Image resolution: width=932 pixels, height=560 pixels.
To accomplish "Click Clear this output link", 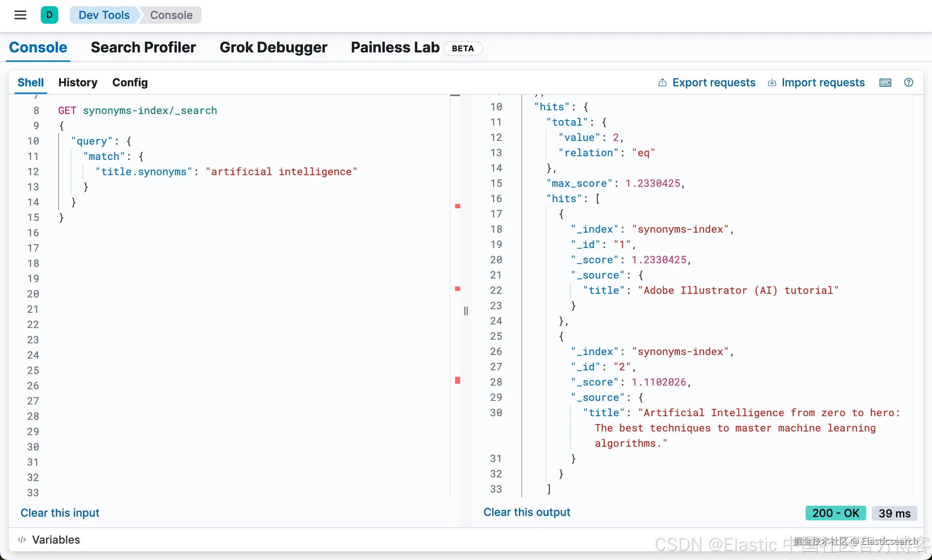I will click(526, 512).
